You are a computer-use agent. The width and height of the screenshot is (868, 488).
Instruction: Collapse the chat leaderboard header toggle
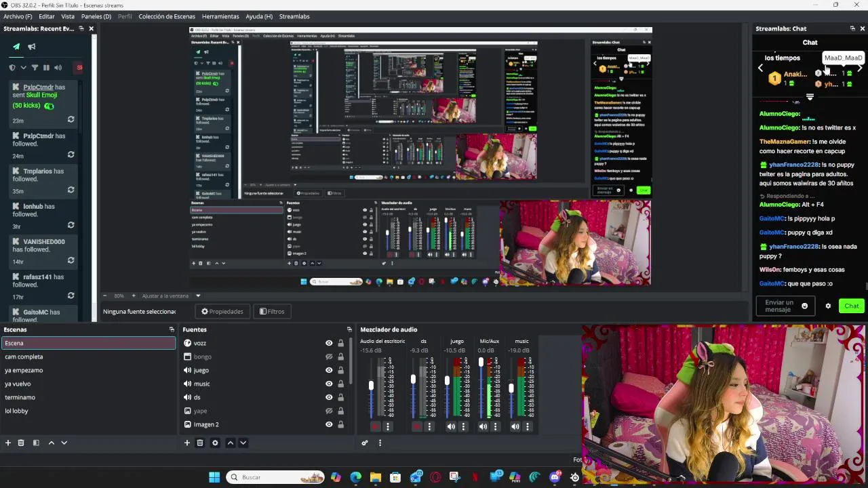pos(810,97)
